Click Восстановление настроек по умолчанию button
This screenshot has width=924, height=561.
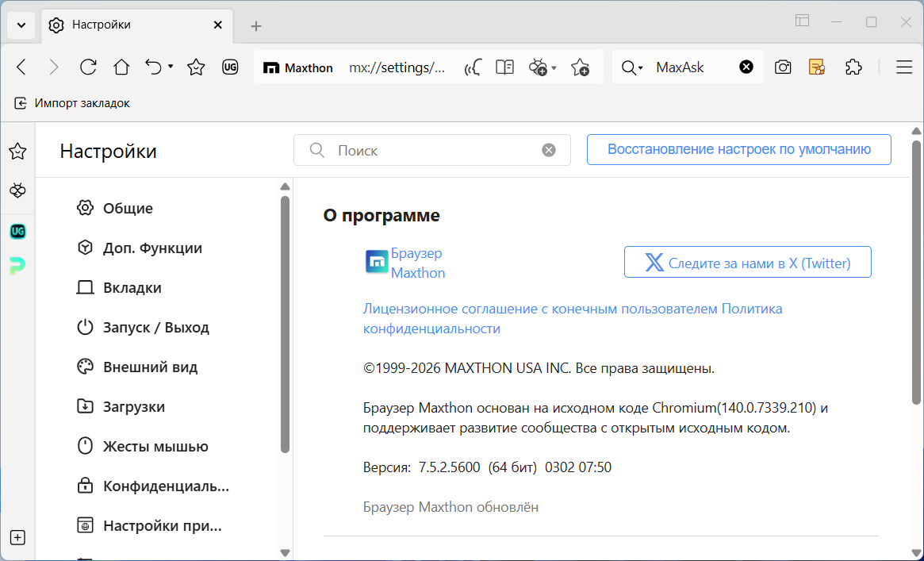pyautogui.click(x=739, y=149)
